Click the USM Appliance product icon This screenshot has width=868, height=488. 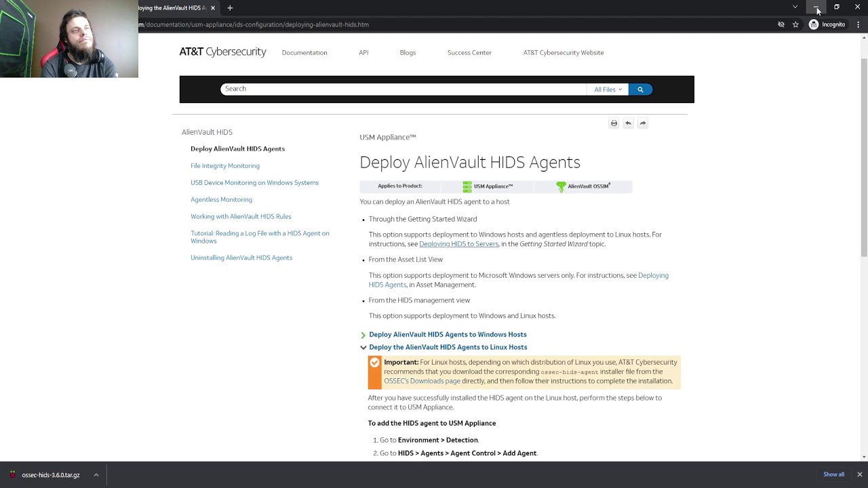click(x=467, y=186)
